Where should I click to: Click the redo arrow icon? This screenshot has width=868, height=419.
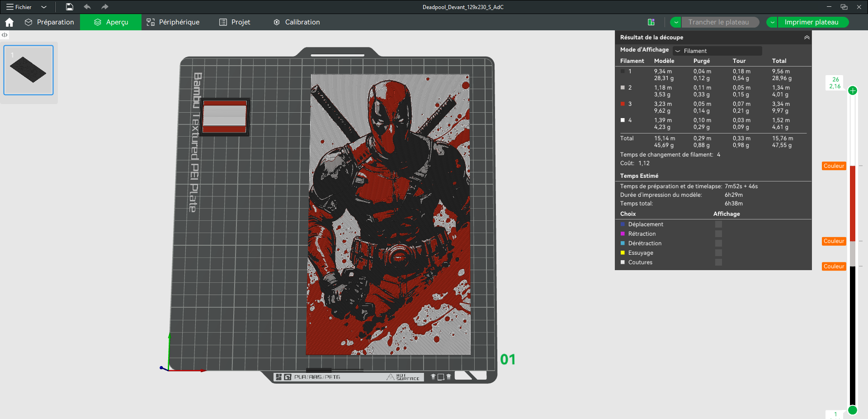click(x=105, y=7)
